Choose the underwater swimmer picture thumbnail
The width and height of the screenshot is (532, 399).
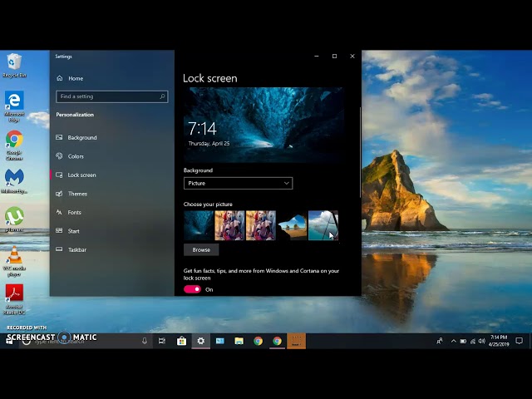(x=323, y=225)
